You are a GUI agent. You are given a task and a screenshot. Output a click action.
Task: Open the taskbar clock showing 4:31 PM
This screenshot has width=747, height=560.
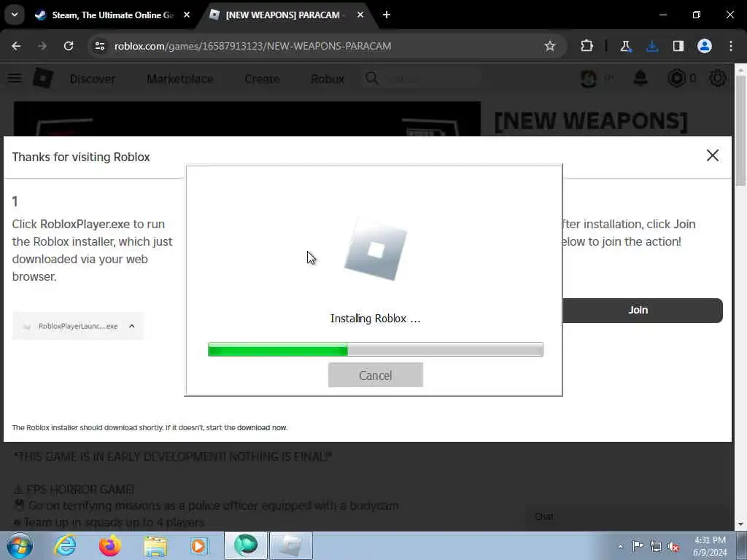[710, 546]
